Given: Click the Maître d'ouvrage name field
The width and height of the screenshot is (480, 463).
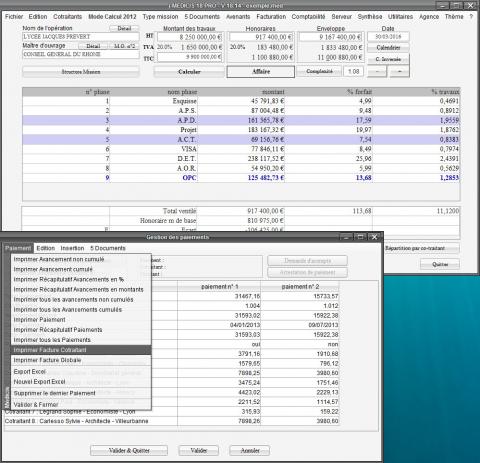Looking at the screenshot, I should coord(81,54).
